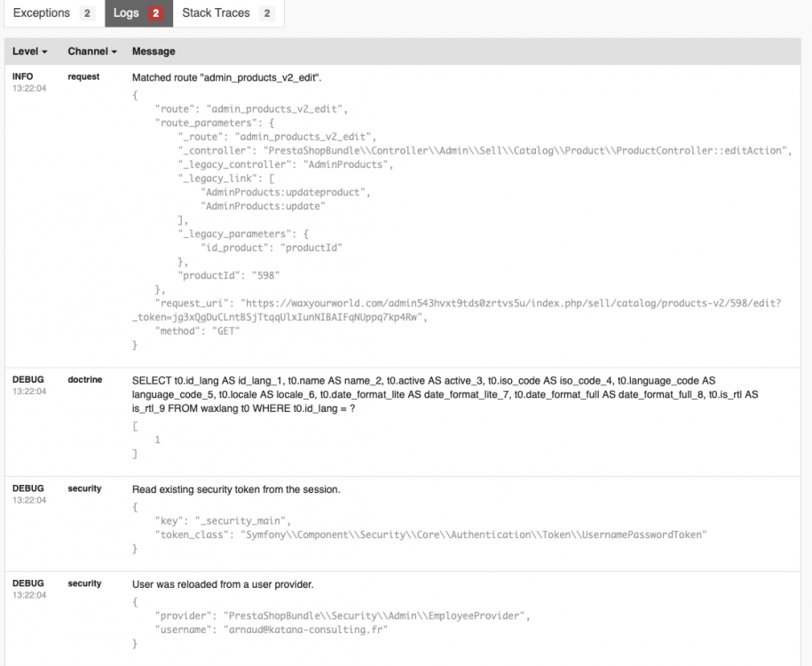Click the count badge next to Exceptions
The width and height of the screenshot is (812, 666).
coord(86,14)
